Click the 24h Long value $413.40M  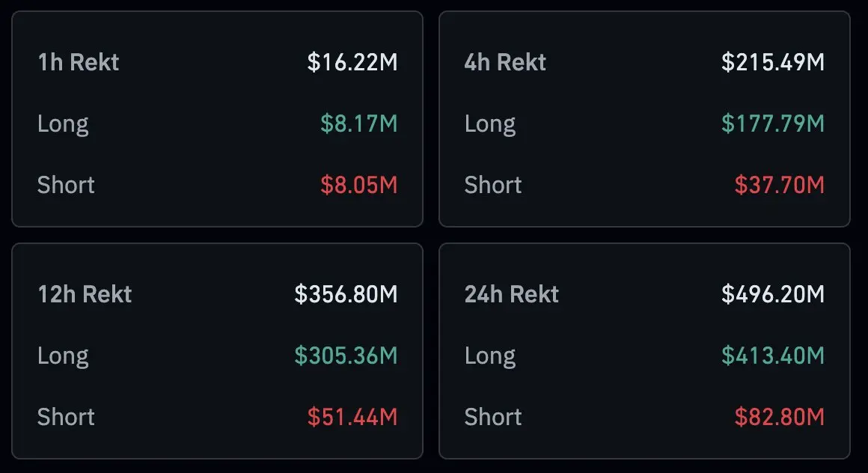point(772,355)
